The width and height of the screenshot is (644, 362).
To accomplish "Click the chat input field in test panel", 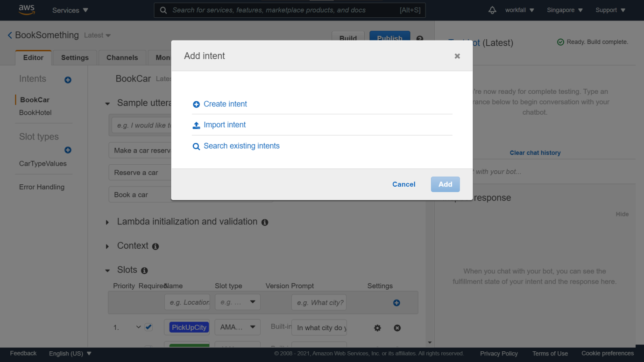I will pyautogui.click(x=535, y=172).
